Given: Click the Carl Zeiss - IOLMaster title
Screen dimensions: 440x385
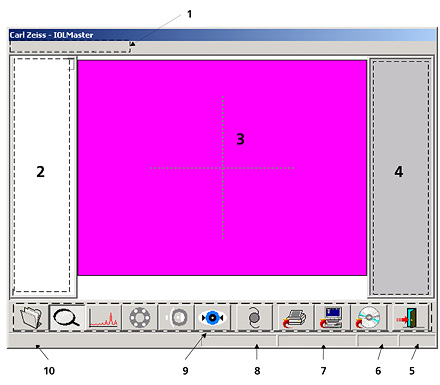Looking at the screenshot, I should click(51, 35).
